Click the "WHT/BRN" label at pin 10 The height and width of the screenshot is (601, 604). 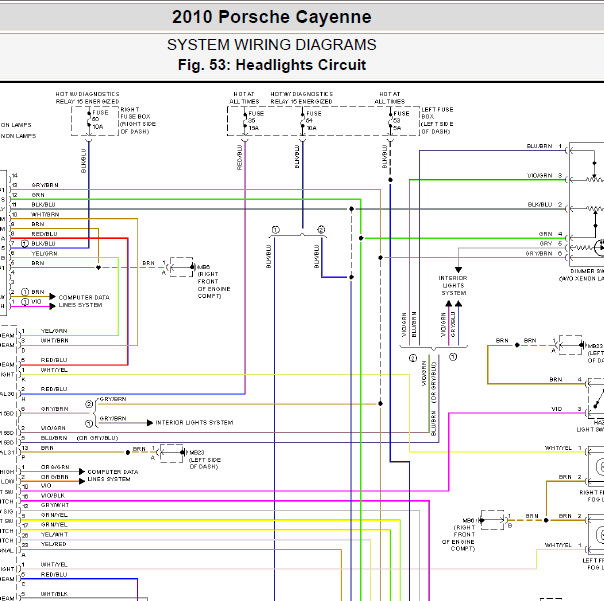[45, 214]
